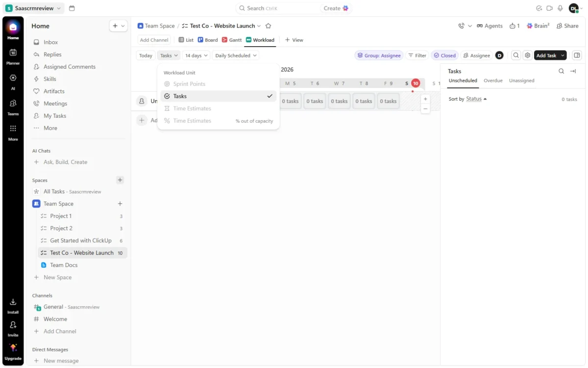Open Inbox in the sidebar

(x=77, y=42)
